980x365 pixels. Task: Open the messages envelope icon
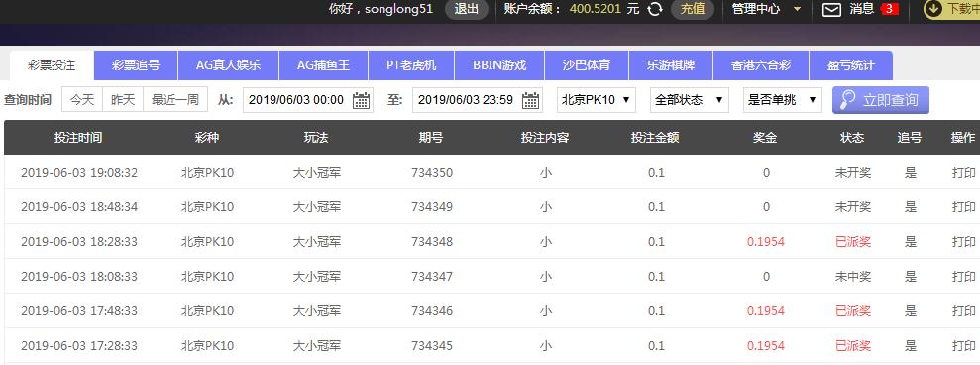(x=831, y=9)
